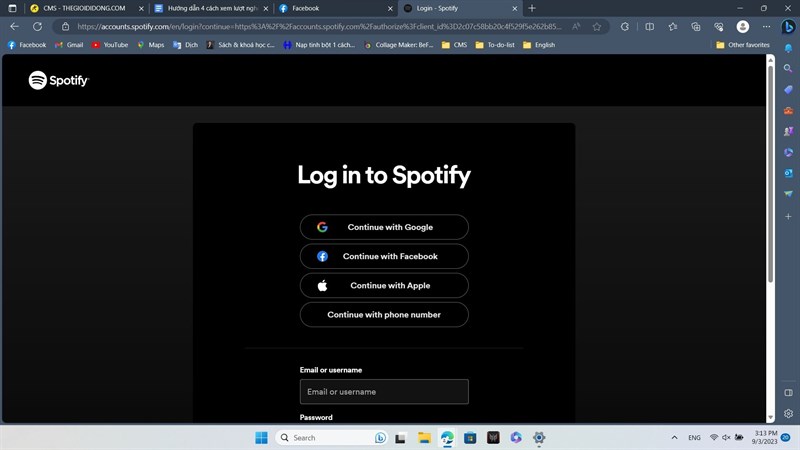
Task: Open sidebar settings gear icon
Action: (788, 413)
